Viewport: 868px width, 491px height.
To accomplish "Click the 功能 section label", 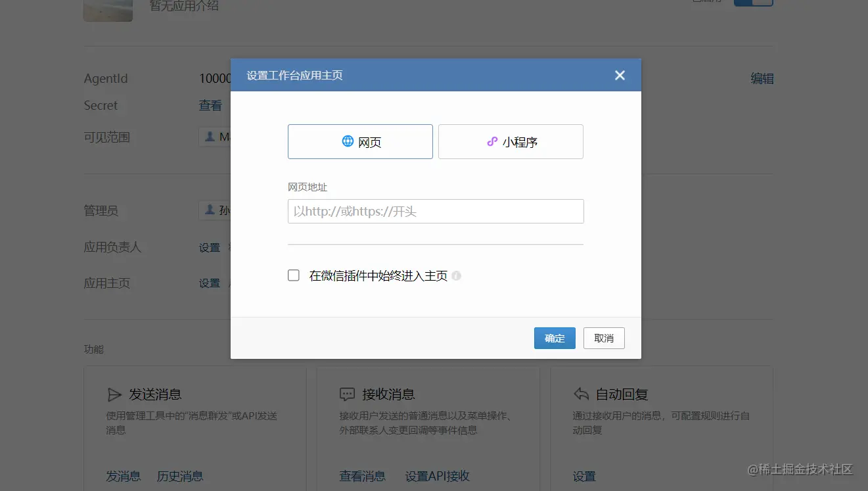I will click(94, 349).
